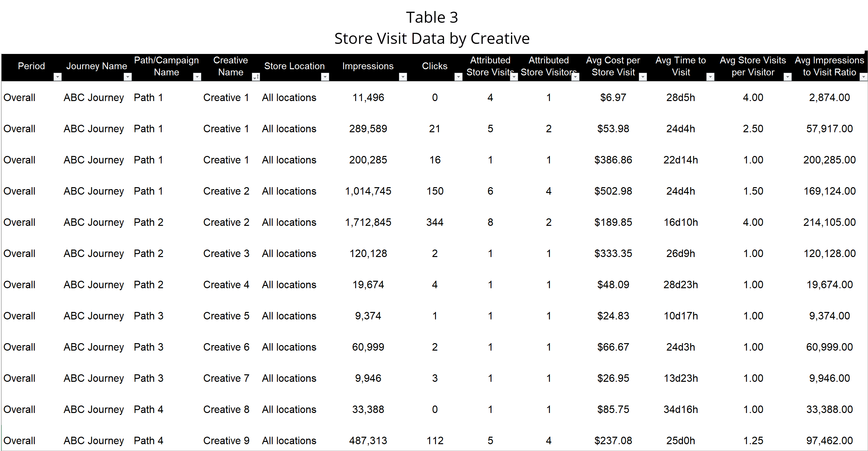Open the Clicks column filter dropdown

click(458, 77)
